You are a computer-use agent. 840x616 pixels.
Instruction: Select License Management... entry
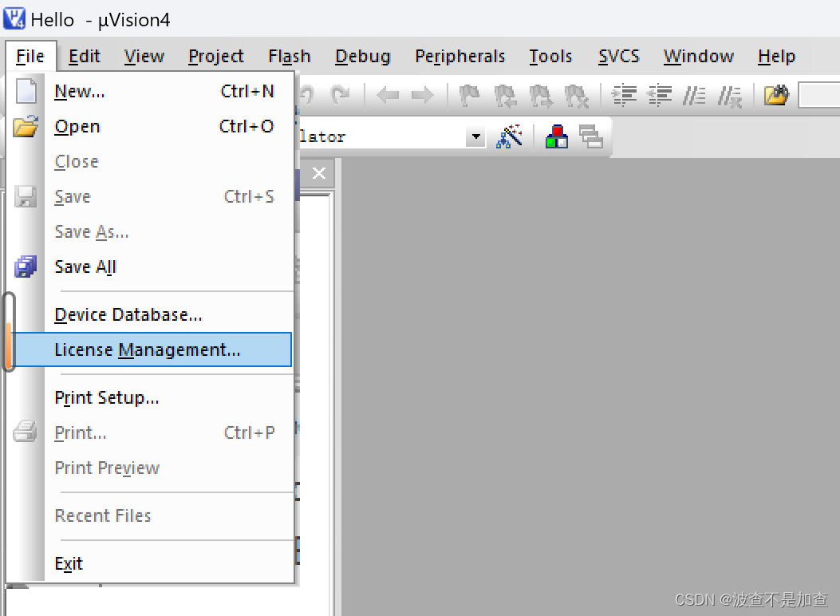click(152, 349)
